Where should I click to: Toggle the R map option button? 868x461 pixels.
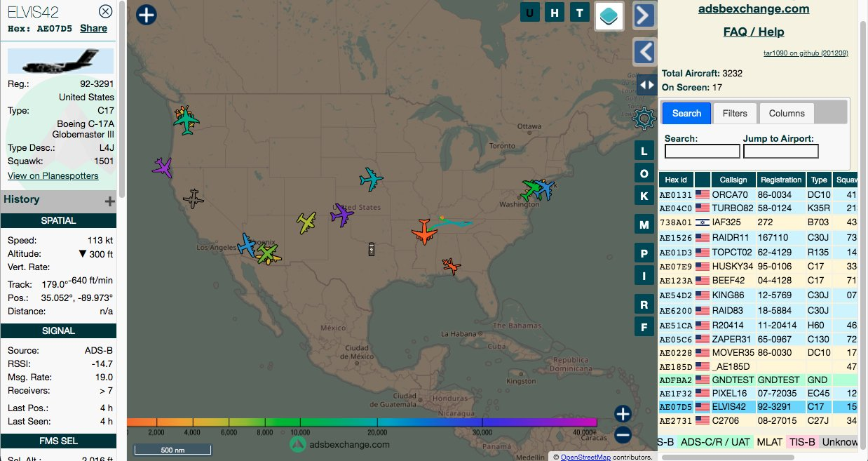click(x=644, y=304)
